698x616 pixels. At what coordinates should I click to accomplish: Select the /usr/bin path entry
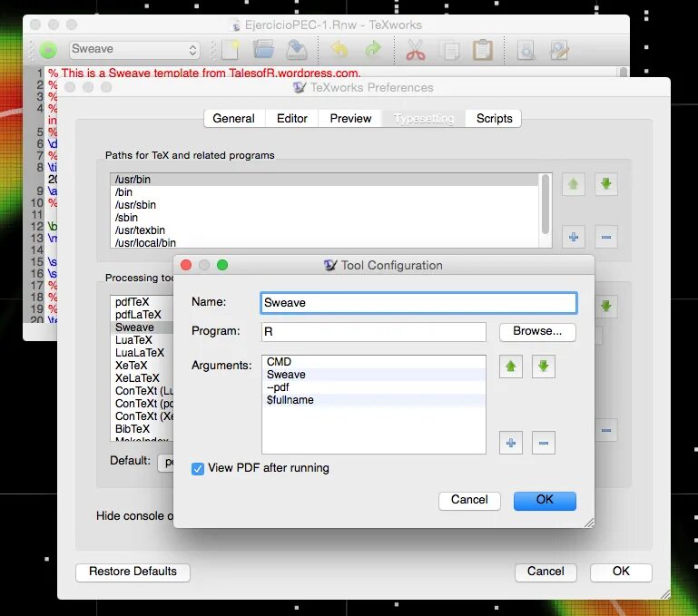(325, 180)
